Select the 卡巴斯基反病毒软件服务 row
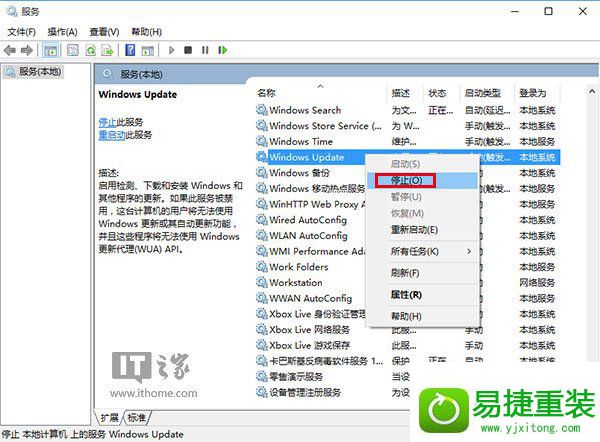The width and height of the screenshot is (600, 442). [x=408, y=361]
